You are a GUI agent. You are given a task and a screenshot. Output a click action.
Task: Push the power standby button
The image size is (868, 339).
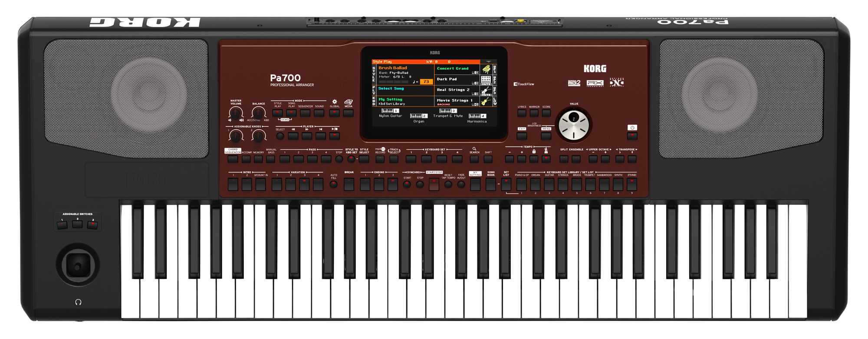[632, 136]
